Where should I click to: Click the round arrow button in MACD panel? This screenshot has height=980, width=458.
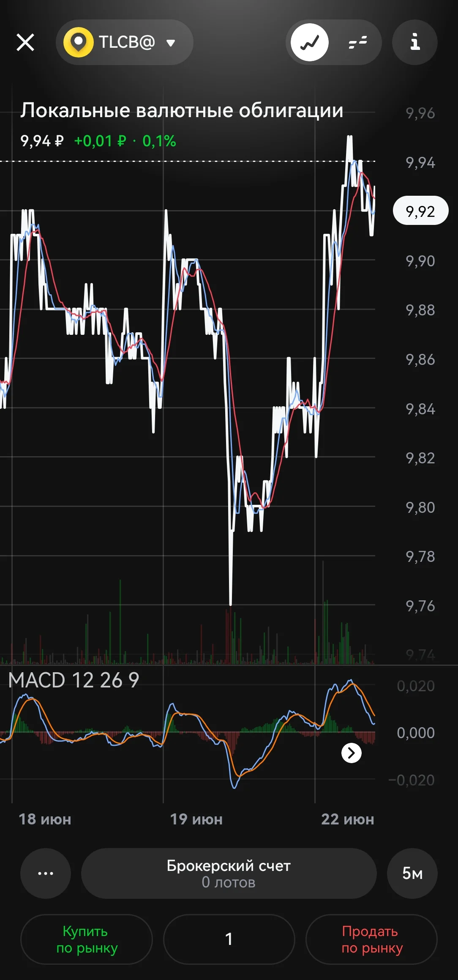coord(352,753)
